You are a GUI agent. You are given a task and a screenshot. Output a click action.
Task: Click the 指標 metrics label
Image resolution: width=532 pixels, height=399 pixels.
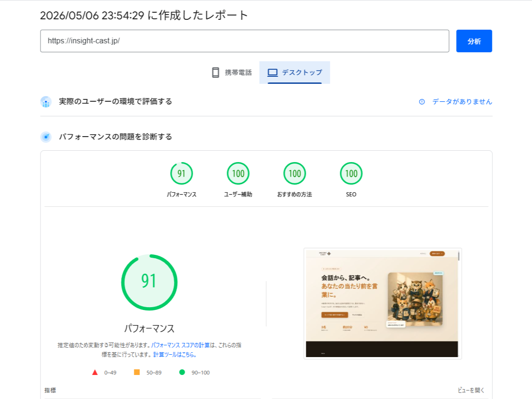click(x=50, y=390)
